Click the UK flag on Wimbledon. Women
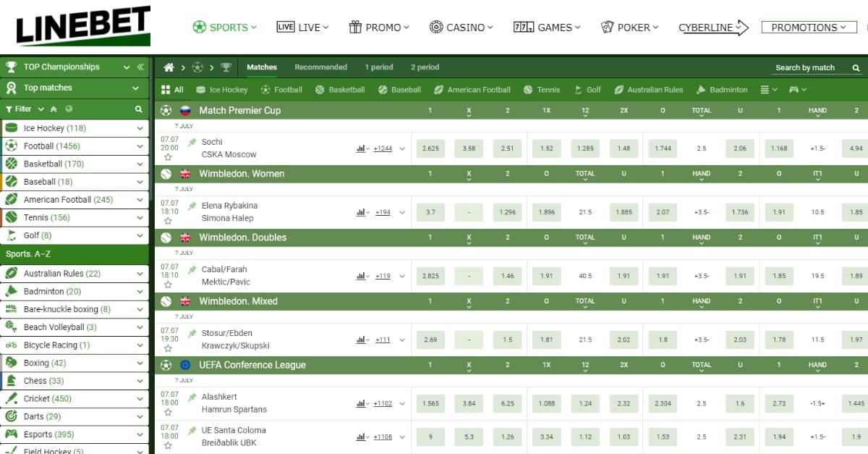Image resolution: width=868 pixels, height=454 pixels. point(185,174)
